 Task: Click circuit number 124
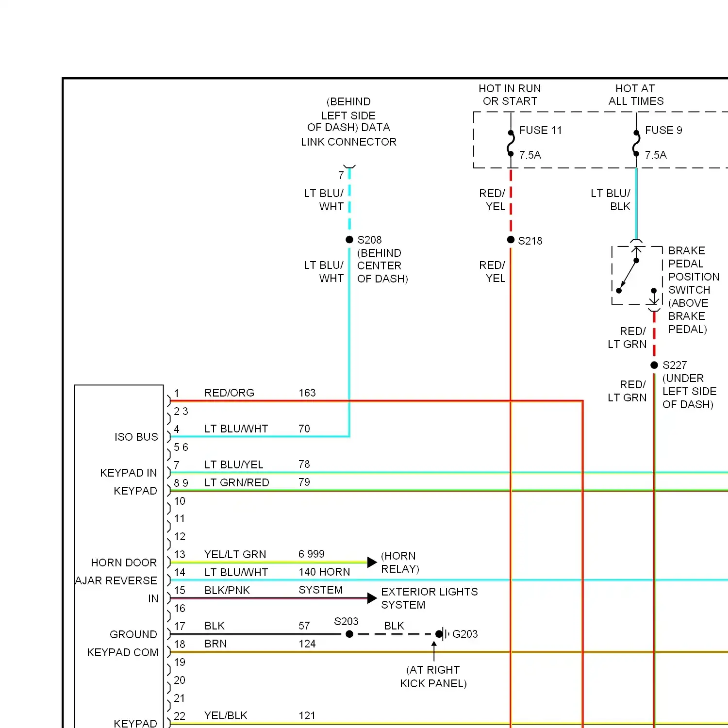[x=307, y=644]
